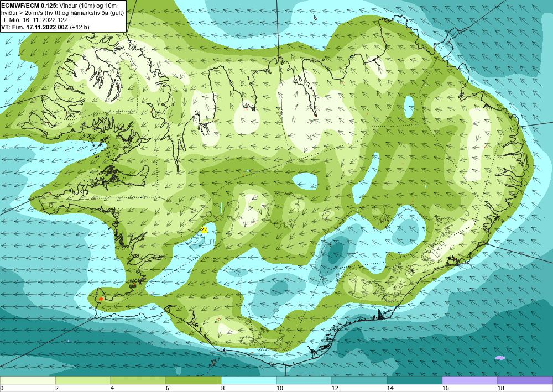Click the legend scale label '16'
This screenshot has width=553, height=392.
445,389
